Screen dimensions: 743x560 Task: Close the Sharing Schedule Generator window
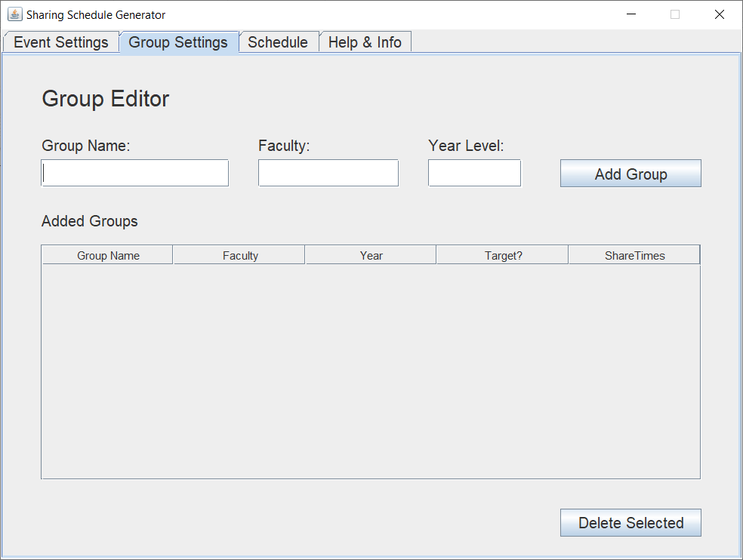click(x=720, y=14)
